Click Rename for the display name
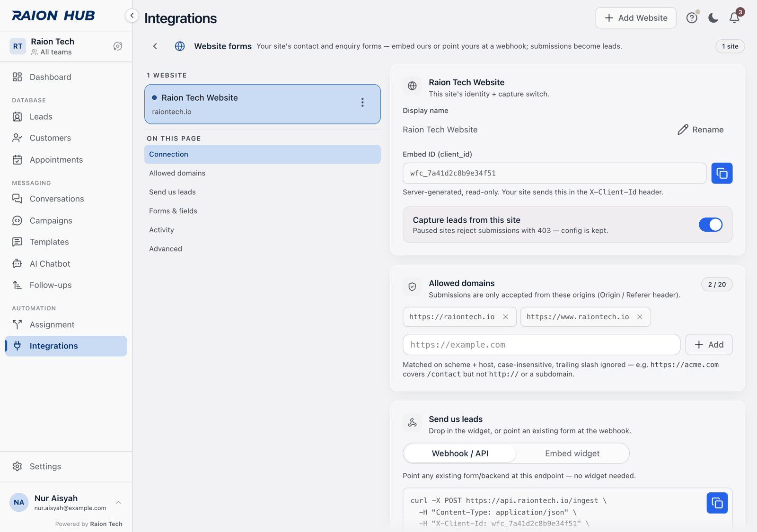 [x=700, y=130]
